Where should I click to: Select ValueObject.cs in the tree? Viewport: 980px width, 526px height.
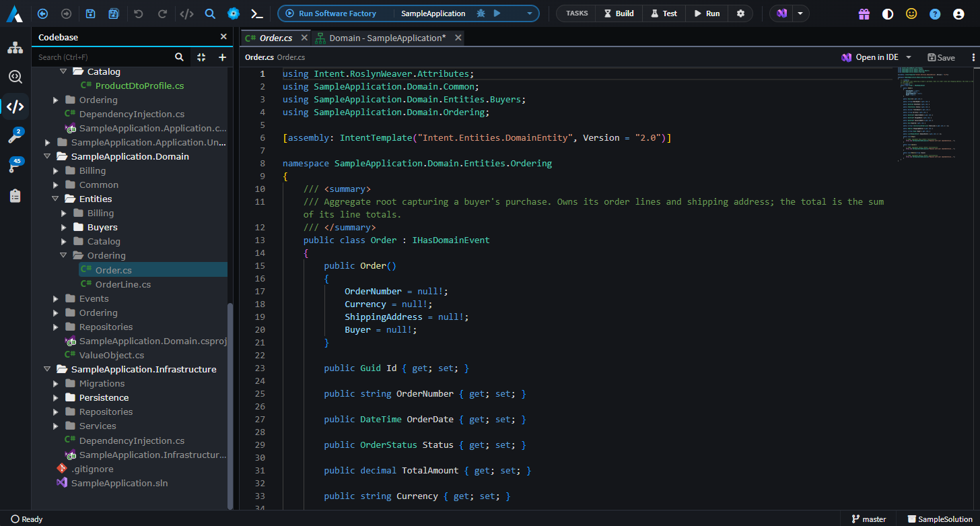[111, 355]
